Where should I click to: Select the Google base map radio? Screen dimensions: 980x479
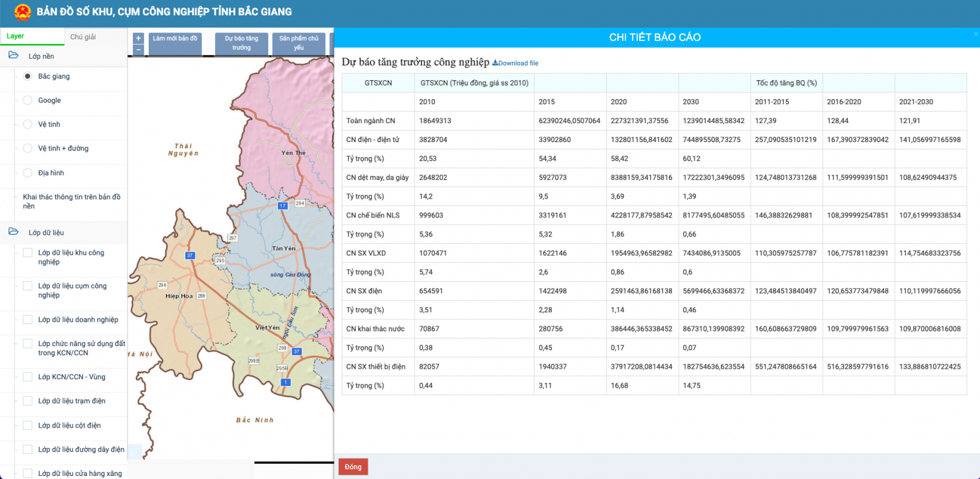tap(28, 100)
